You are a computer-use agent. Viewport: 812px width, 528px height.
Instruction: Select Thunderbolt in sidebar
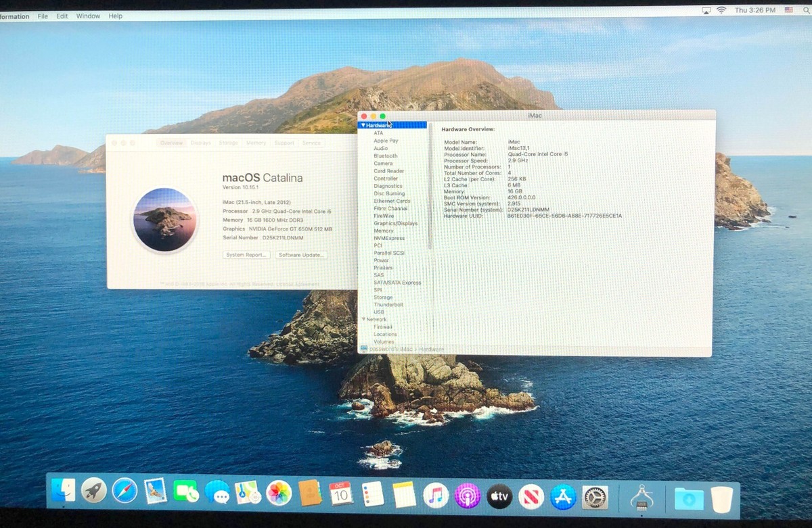click(388, 305)
